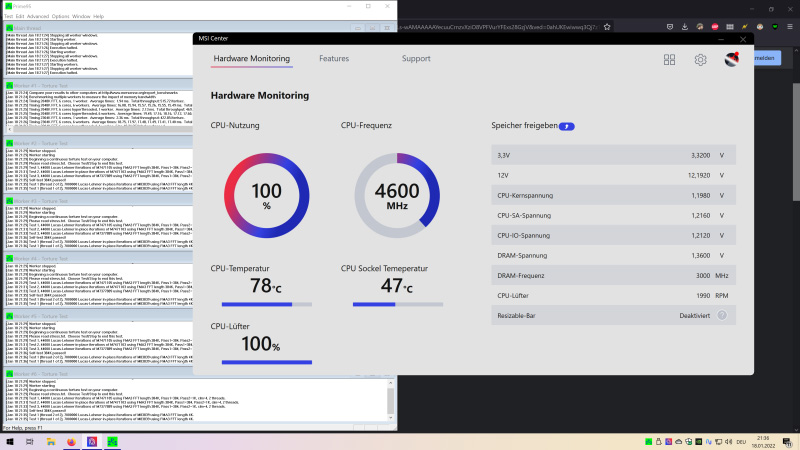Click the blue Anmelden button in the browser
Viewport: 800px width, 450px height.
click(x=767, y=58)
